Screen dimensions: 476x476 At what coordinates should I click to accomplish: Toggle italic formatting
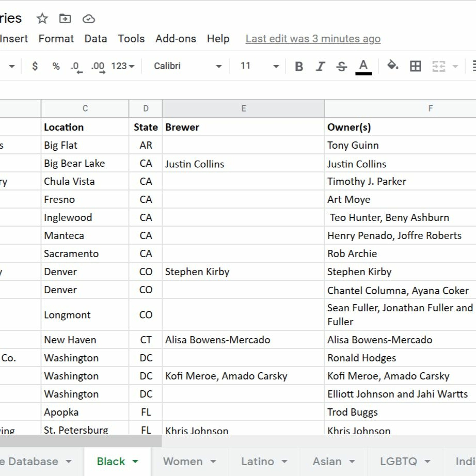click(320, 66)
